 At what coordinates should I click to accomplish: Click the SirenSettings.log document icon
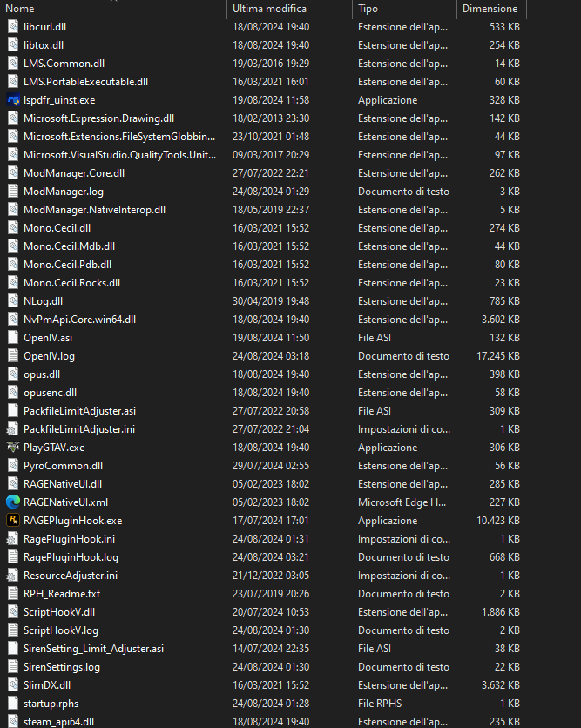click(x=13, y=667)
